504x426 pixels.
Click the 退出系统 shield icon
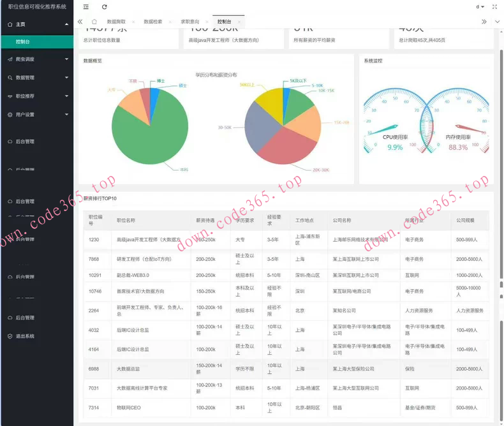[10, 336]
